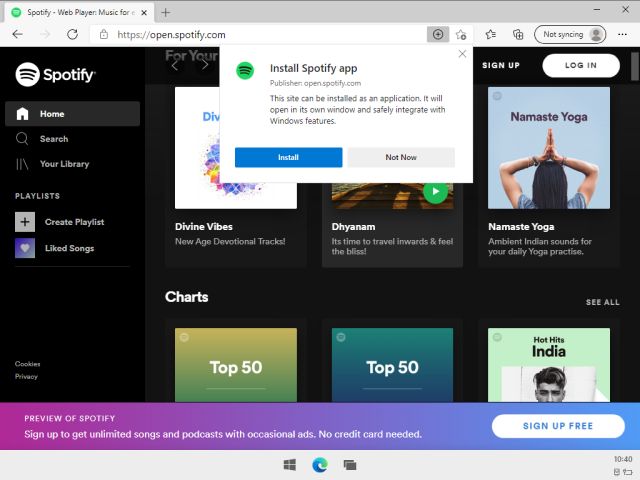The height and width of the screenshot is (480, 640).
Task: Click the site lock icon
Action: click(104, 34)
